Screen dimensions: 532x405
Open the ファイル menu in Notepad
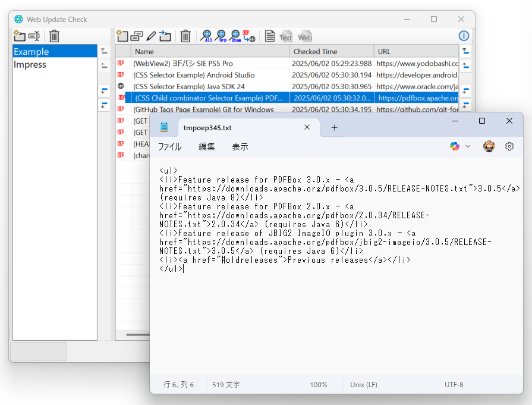click(169, 147)
